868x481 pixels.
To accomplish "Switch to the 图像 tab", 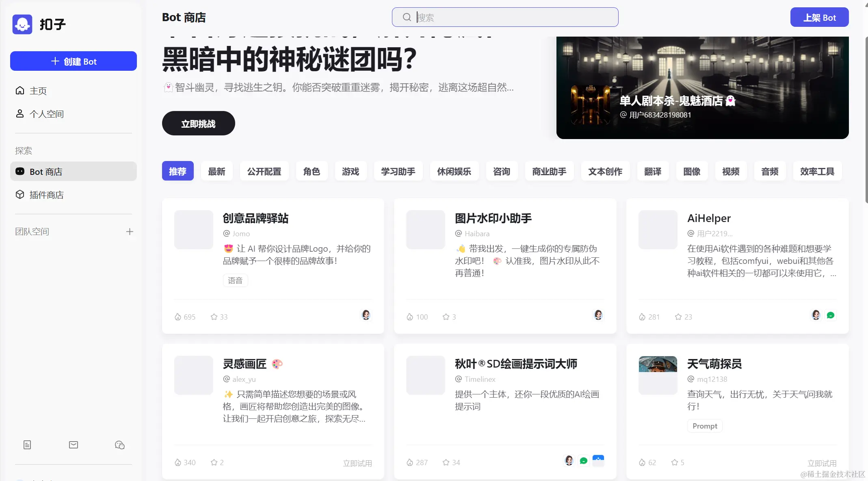I will pos(692,171).
